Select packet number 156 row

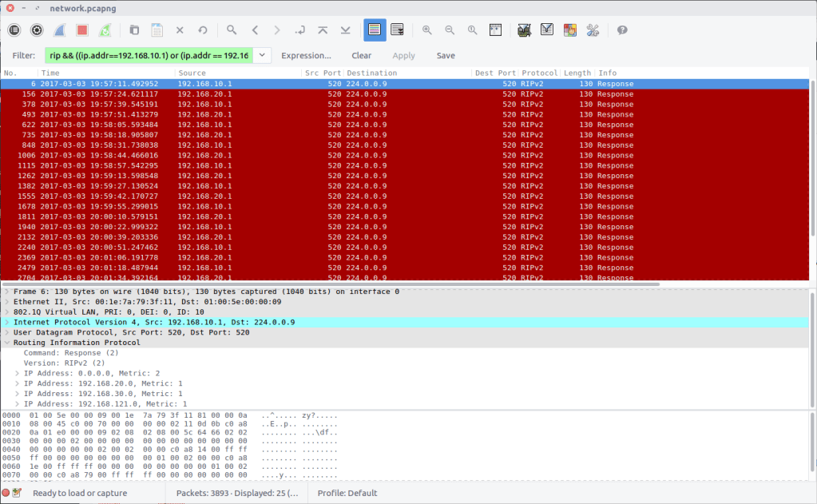point(240,94)
